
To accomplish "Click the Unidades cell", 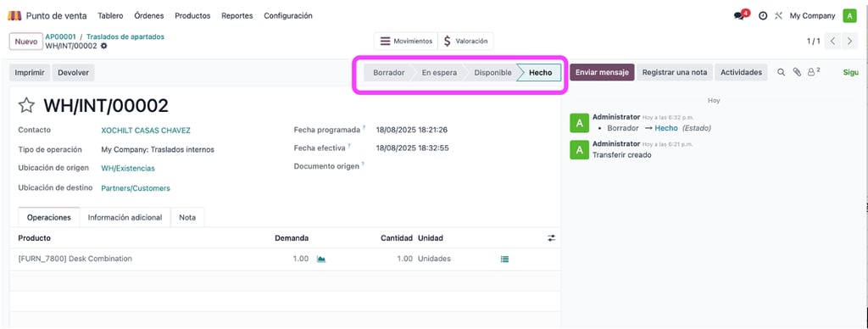I will click(434, 259).
